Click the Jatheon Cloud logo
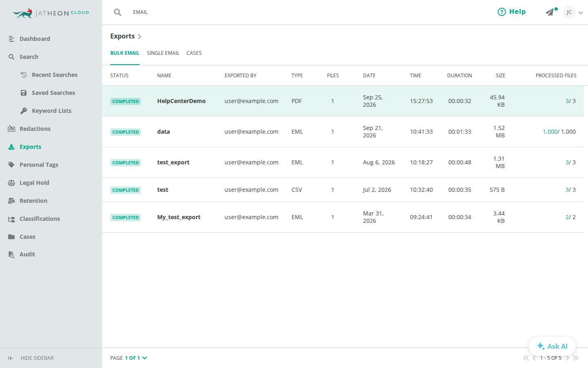Image resolution: width=588 pixels, height=368 pixels. coord(51,13)
